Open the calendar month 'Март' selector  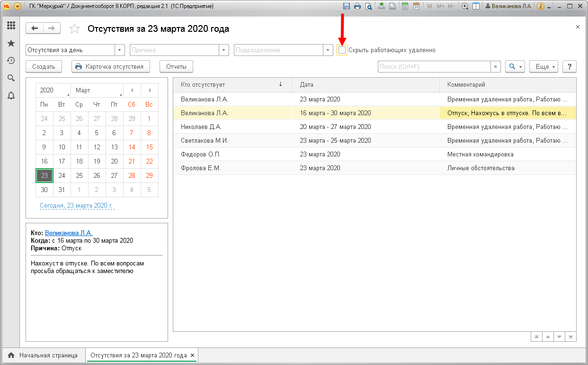(x=97, y=90)
